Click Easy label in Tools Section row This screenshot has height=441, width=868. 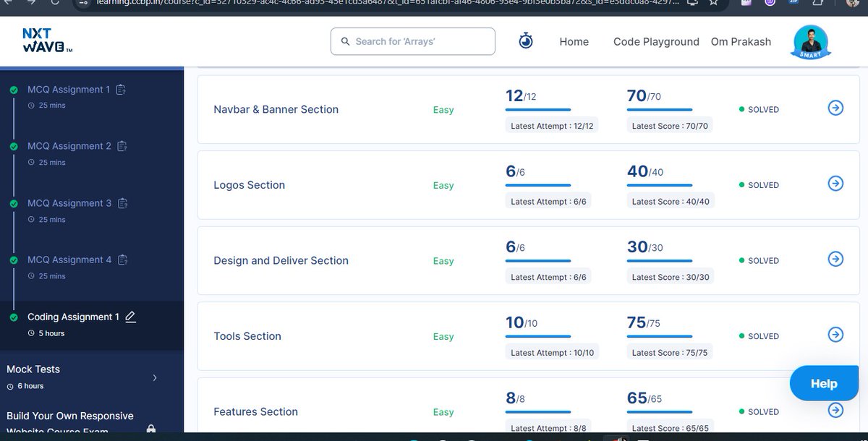pyautogui.click(x=443, y=336)
